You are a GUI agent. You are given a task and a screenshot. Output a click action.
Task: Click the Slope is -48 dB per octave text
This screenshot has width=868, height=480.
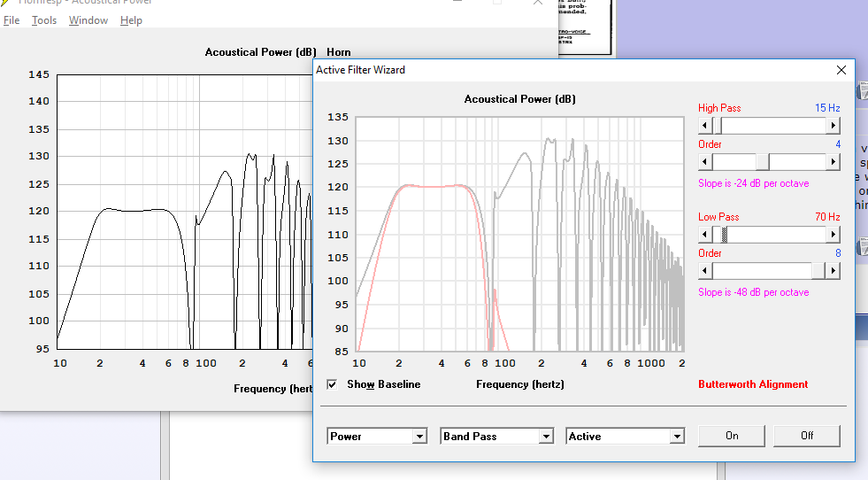(x=753, y=292)
